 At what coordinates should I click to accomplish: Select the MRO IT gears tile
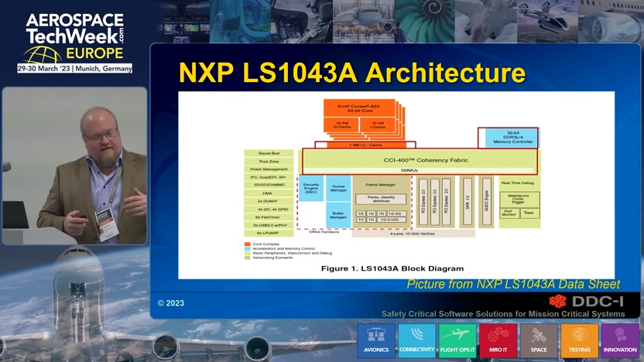(x=498, y=340)
